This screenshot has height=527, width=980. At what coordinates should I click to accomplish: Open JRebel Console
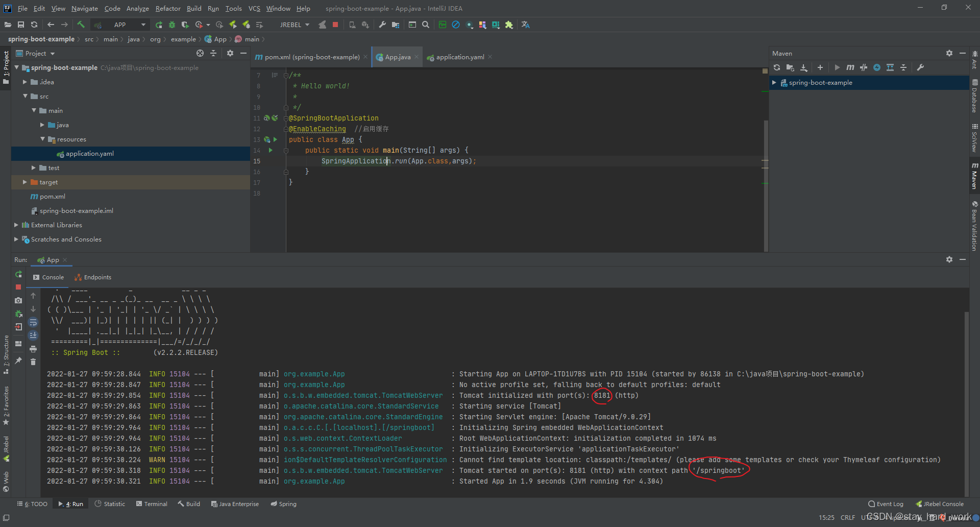tap(940, 504)
